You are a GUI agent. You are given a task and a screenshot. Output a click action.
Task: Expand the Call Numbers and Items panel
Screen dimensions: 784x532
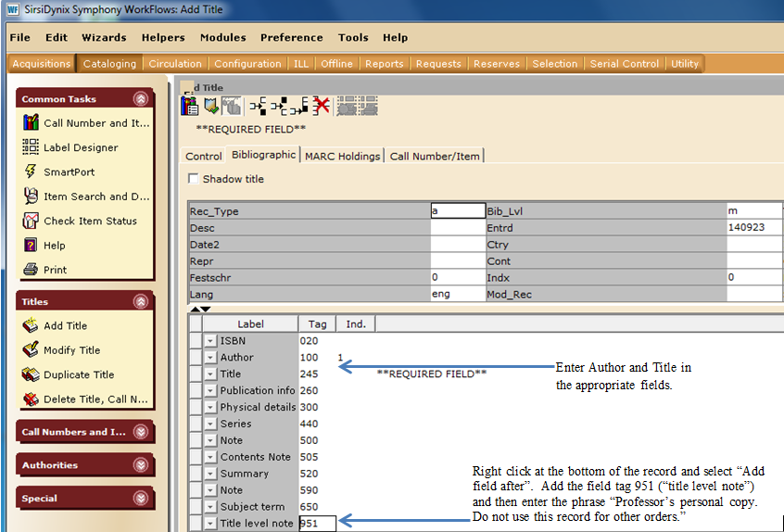tap(141, 432)
